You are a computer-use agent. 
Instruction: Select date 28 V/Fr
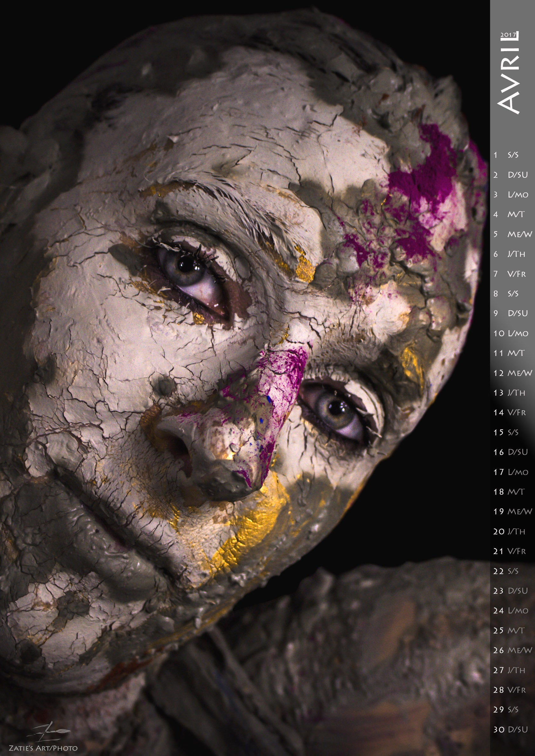point(509,690)
